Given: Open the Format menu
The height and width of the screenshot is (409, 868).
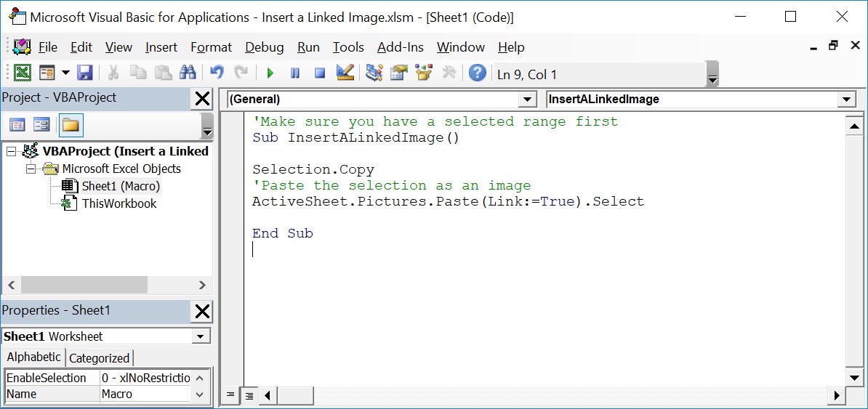Looking at the screenshot, I should 211,48.
